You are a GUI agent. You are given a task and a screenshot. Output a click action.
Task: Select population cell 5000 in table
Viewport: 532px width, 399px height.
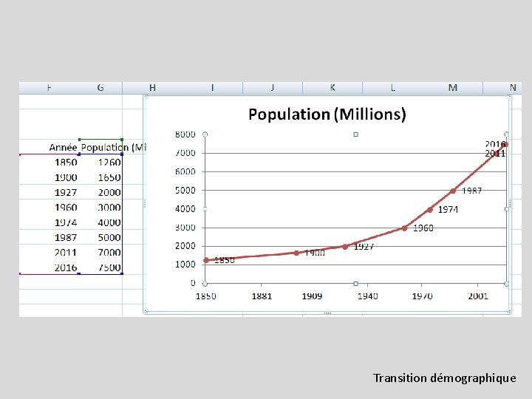pos(100,237)
